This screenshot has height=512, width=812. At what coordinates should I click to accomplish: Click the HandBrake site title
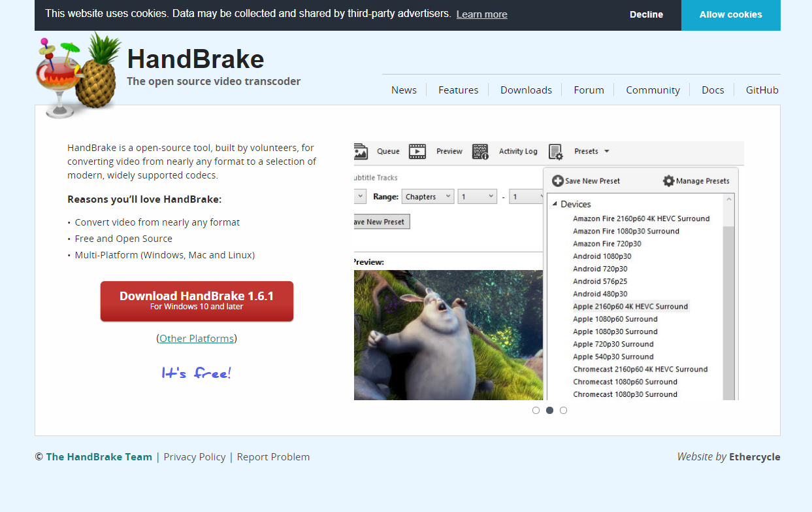tap(195, 59)
